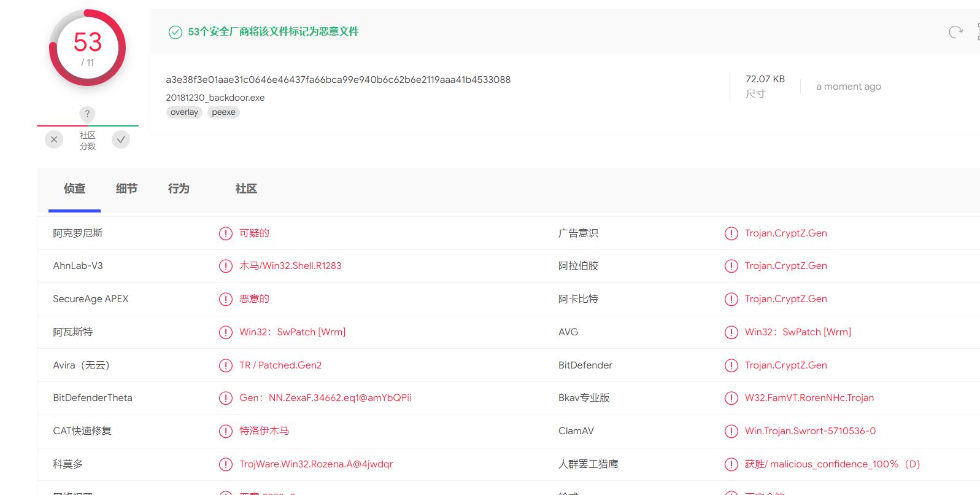Click the 阿卡比特 vendor name

coord(578,299)
